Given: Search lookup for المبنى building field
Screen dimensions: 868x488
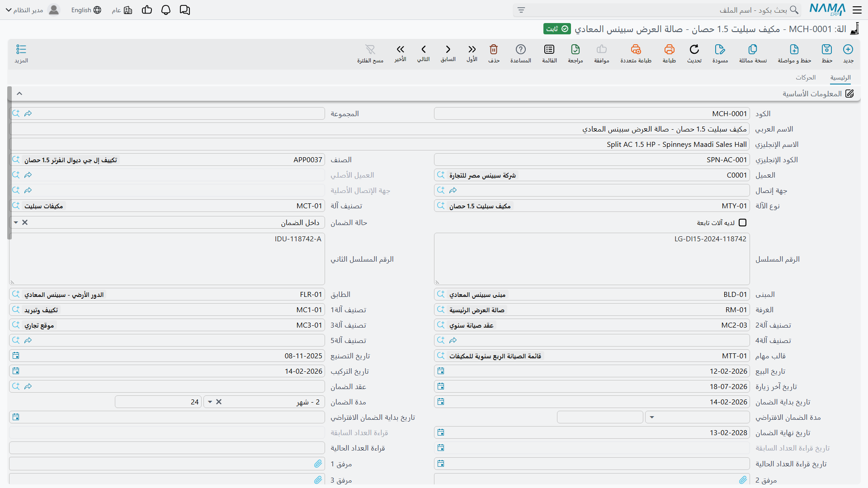Looking at the screenshot, I should [441, 294].
